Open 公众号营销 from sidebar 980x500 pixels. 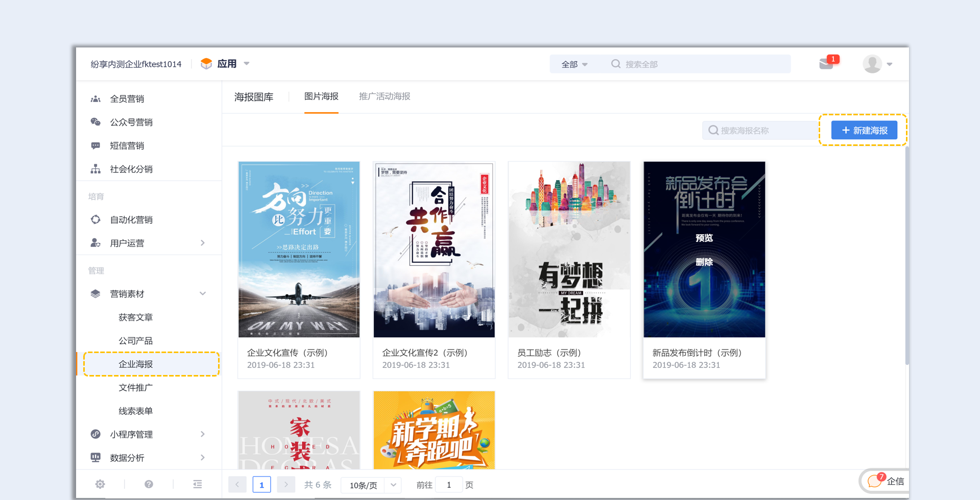tap(131, 122)
